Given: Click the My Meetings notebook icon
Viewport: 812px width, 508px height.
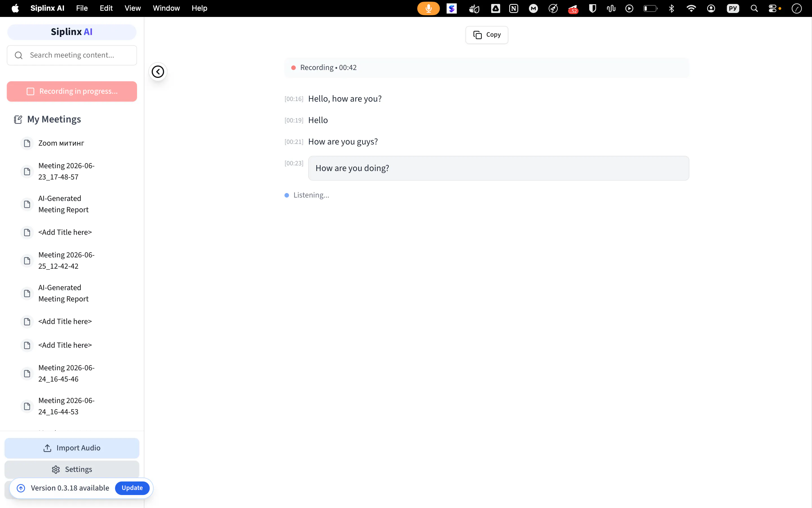Looking at the screenshot, I should [x=18, y=119].
